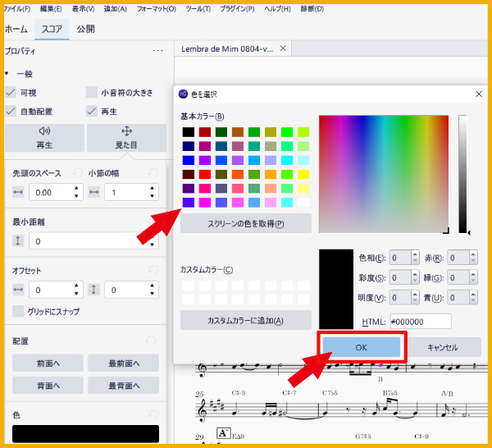
Task: Collapse the 一般 section
Action: (7, 74)
